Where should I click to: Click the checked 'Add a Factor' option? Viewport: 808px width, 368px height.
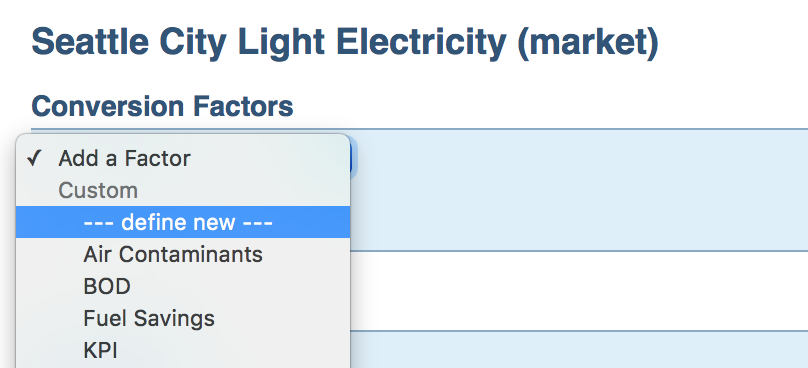coord(124,158)
